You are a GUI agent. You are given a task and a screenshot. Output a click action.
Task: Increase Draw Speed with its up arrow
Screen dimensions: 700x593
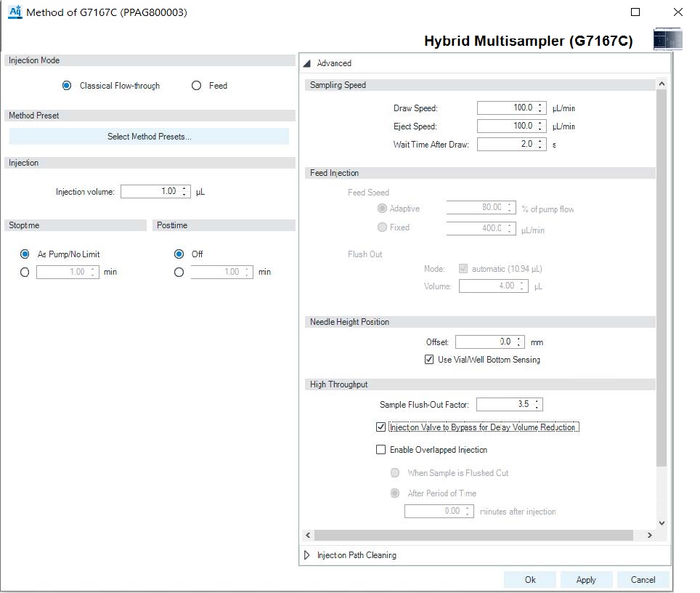click(x=540, y=104)
